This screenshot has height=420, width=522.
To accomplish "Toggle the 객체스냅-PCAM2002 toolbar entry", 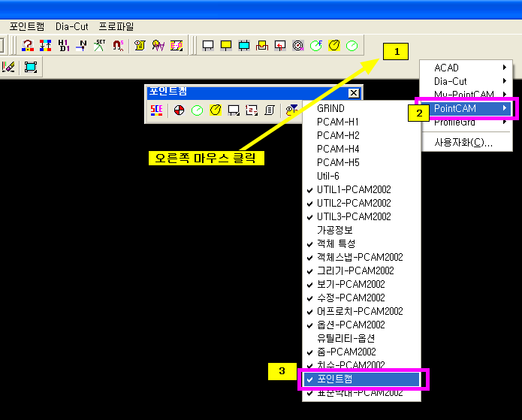I will [x=361, y=257].
